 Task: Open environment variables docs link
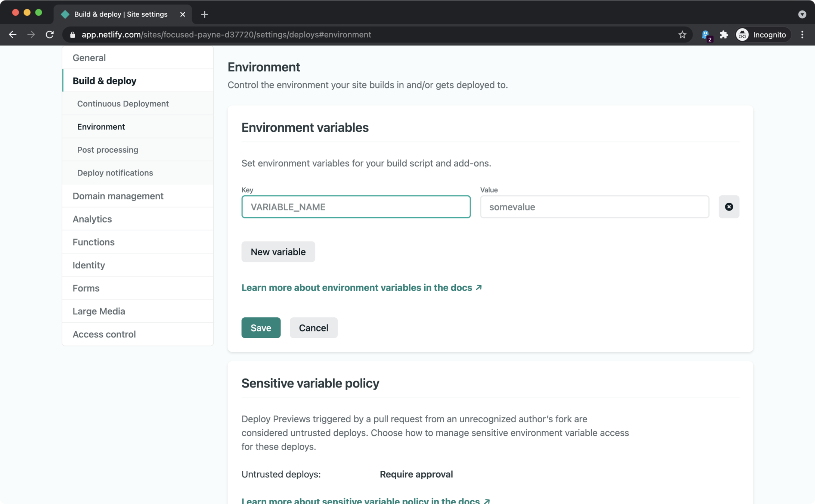tap(361, 287)
